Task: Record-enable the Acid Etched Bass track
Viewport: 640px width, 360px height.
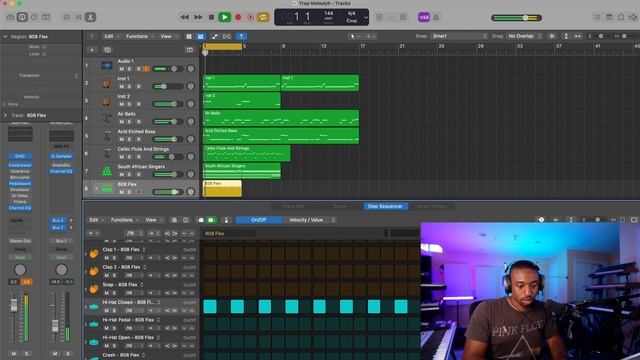Action: point(138,139)
